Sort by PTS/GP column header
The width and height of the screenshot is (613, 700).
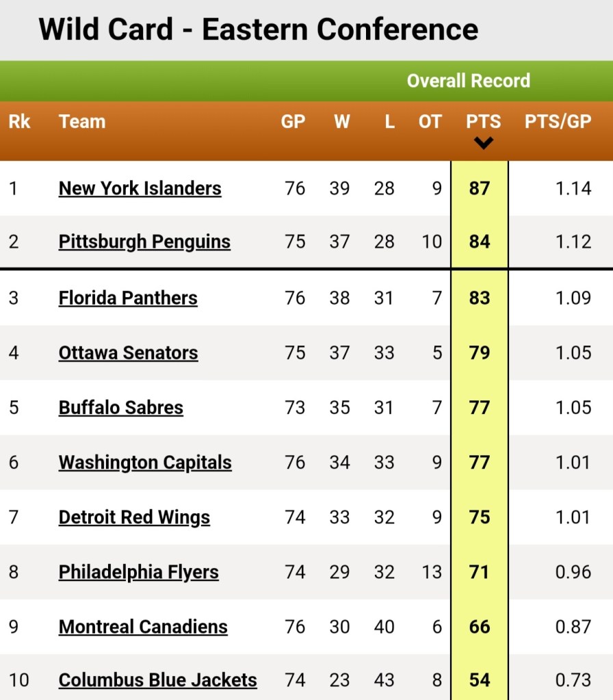(x=558, y=121)
